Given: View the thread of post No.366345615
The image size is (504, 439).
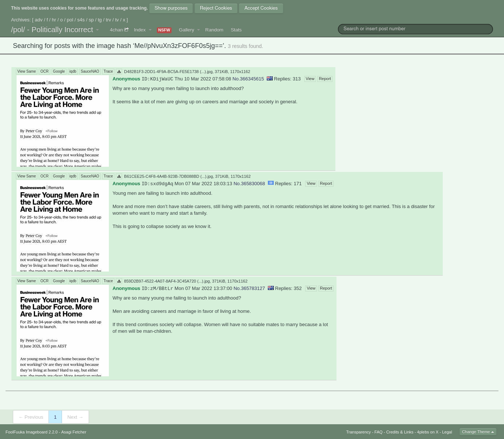Looking at the screenshot, I should pyautogui.click(x=310, y=79).
